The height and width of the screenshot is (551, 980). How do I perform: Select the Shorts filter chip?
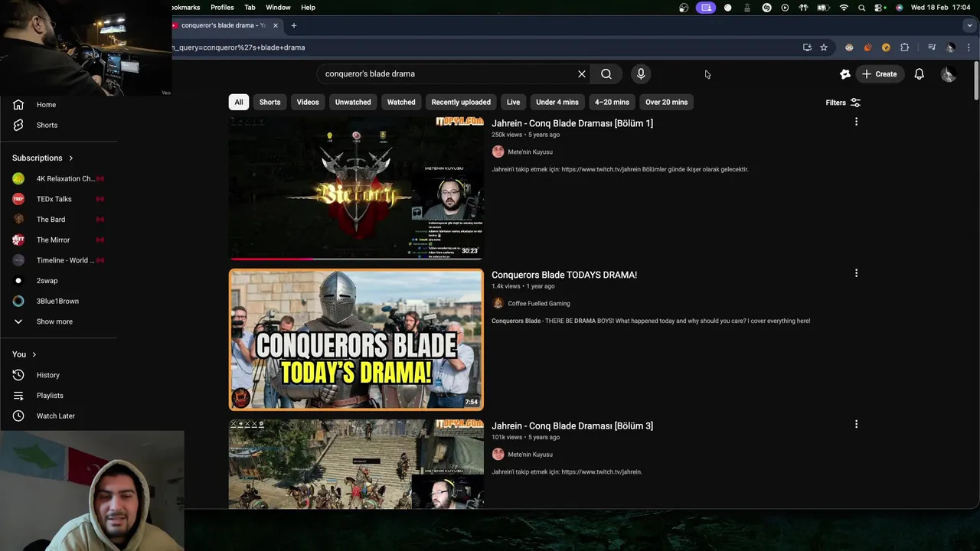click(x=269, y=102)
